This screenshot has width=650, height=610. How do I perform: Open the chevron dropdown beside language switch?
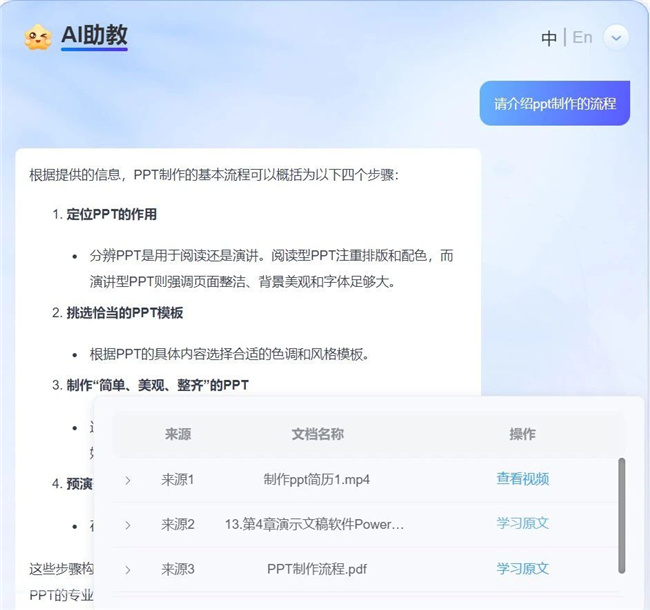(x=617, y=38)
